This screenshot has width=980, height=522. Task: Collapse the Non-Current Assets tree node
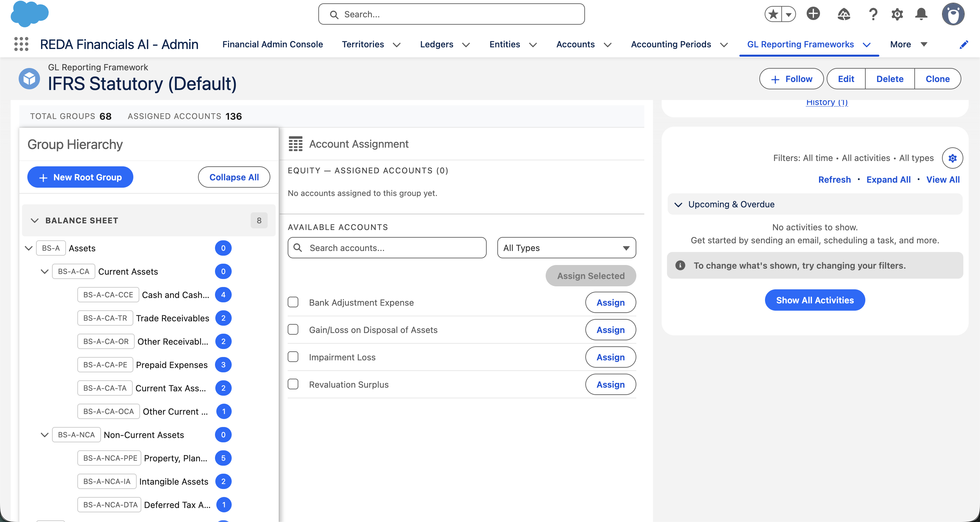pyautogui.click(x=45, y=434)
